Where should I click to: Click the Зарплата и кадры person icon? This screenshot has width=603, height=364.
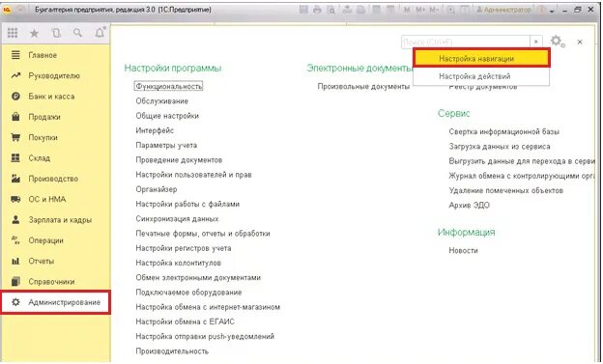click(15, 219)
